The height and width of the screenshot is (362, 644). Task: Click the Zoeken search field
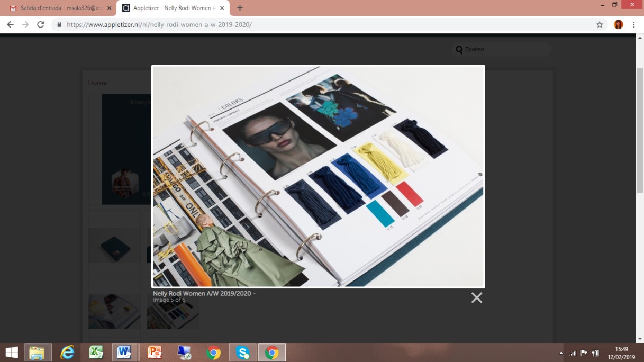[505, 49]
